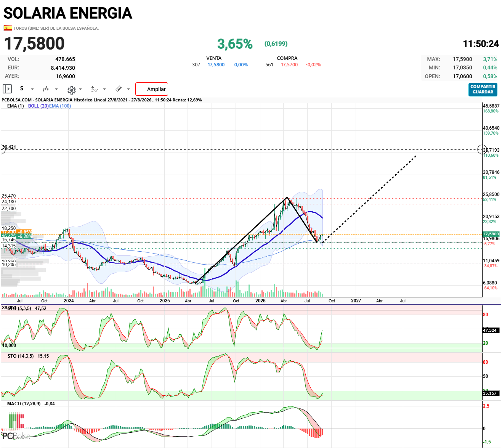Expand the indicators dropdown arrow

(104, 89)
